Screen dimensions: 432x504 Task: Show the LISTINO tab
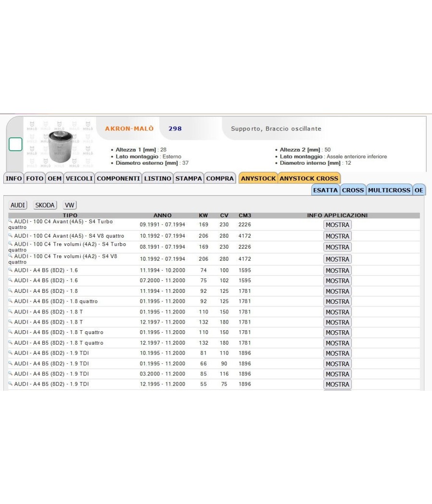(157, 179)
